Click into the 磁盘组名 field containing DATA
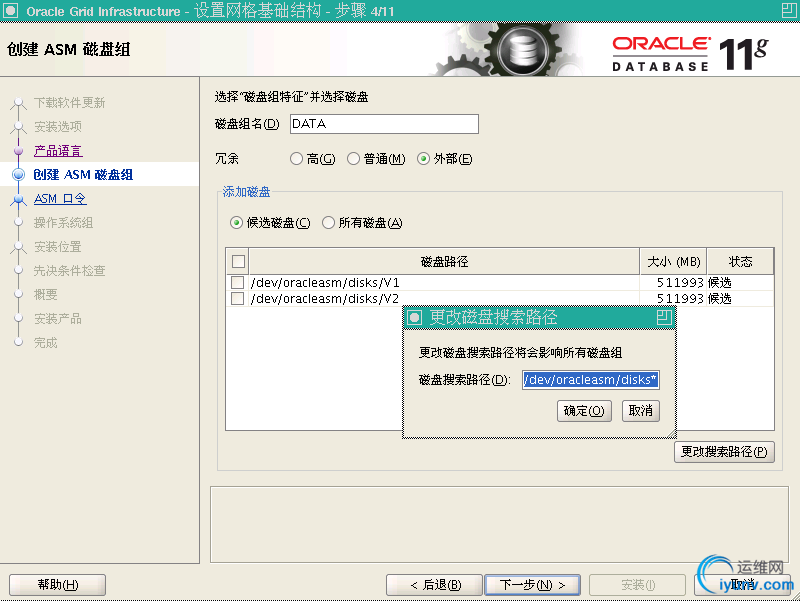 click(384, 124)
